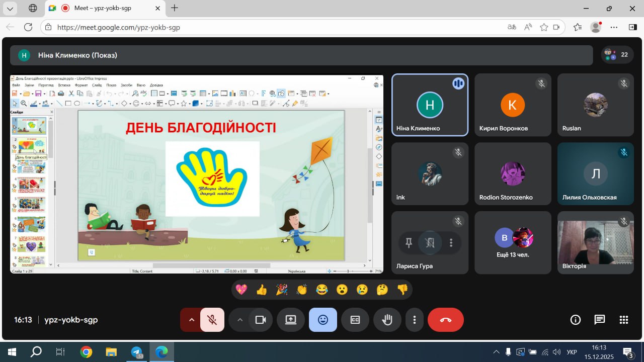Send the thumbs up reaction
Image resolution: width=644 pixels, height=362 pixels.
[x=262, y=290]
